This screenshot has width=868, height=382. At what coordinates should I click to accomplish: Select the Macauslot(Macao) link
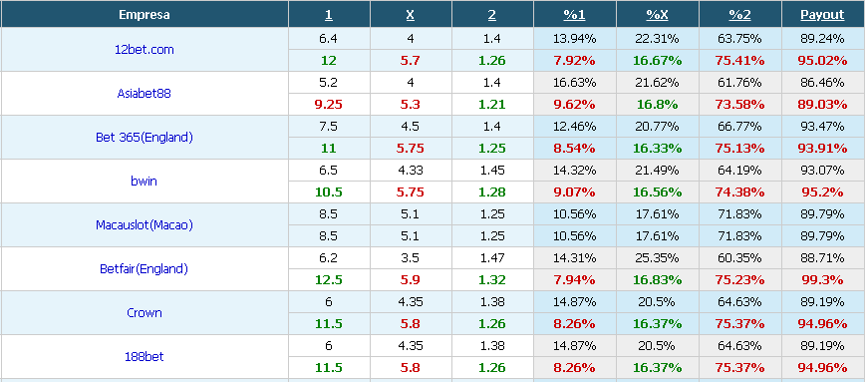[x=144, y=225]
